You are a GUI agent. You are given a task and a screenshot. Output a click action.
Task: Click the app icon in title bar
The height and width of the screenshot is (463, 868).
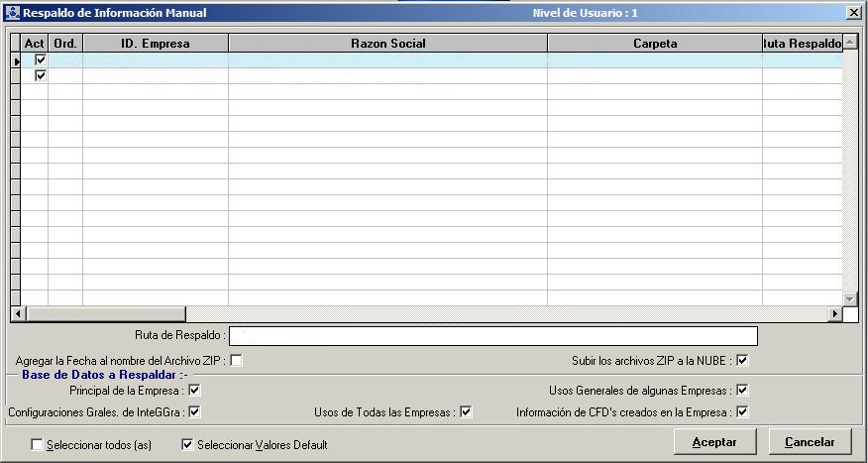(x=12, y=13)
